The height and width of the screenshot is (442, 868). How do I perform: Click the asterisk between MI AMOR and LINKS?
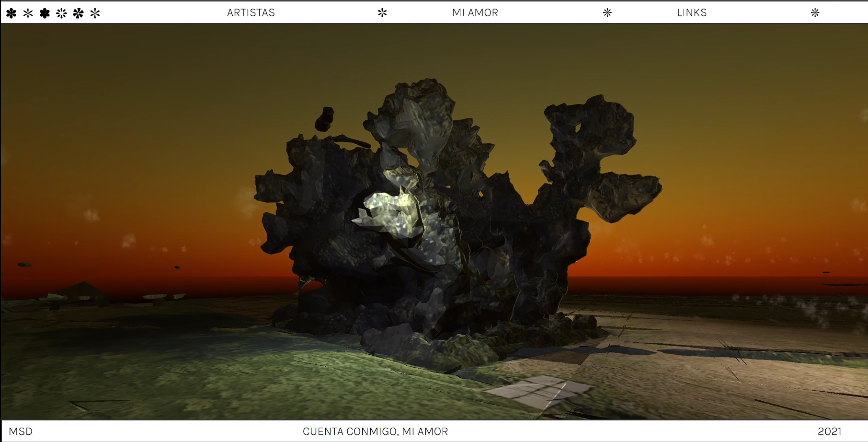[x=607, y=13]
